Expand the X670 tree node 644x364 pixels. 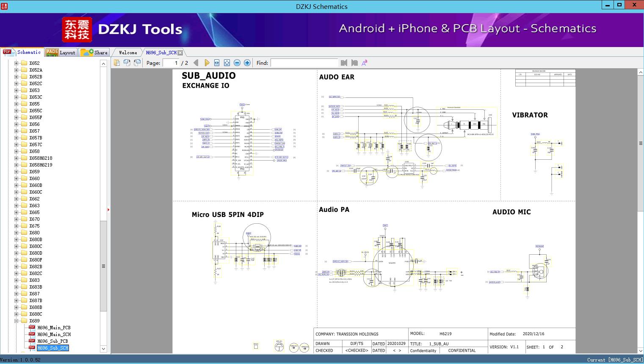click(x=17, y=219)
